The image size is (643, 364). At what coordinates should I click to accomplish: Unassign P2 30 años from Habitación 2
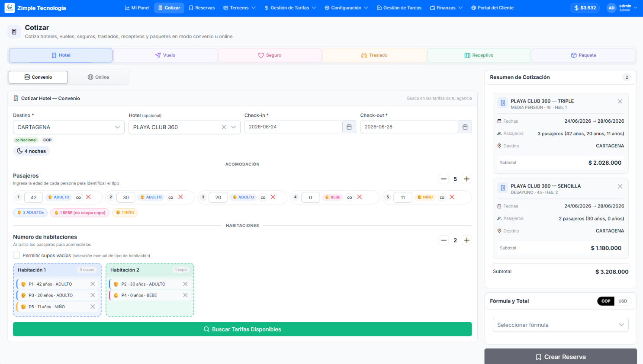[185, 284]
